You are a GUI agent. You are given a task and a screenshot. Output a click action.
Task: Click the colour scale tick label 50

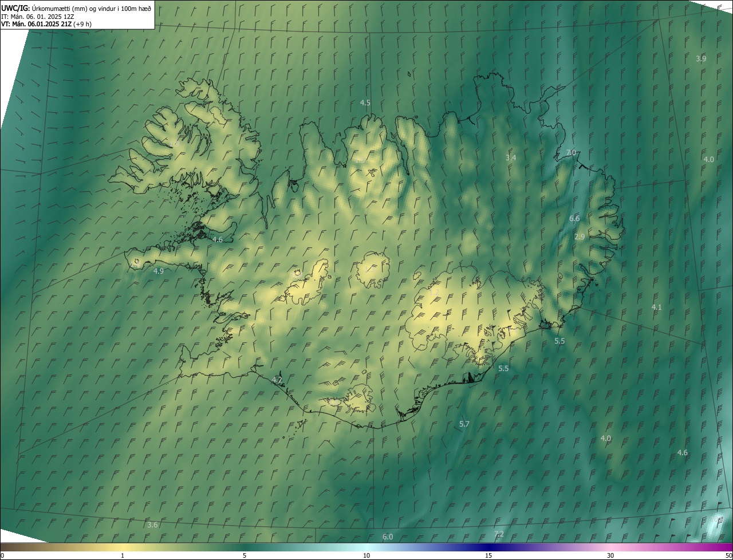tap(728, 555)
